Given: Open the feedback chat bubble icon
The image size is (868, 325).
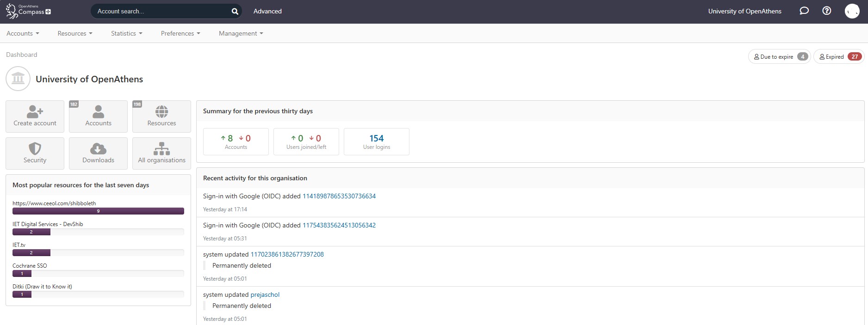Looking at the screenshot, I should 804,11.
